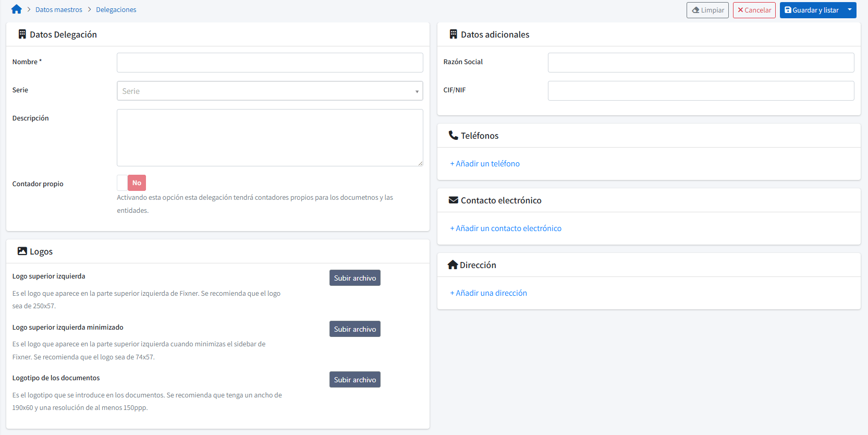Expand the Guardar y listar dropdown arrow
868x435 pixels.
(x=850, y=10)
